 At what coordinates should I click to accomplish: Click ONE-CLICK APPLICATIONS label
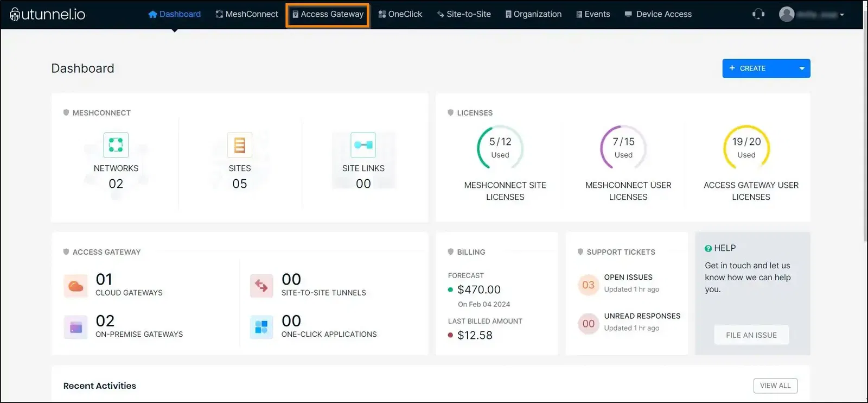coord(329,335)
